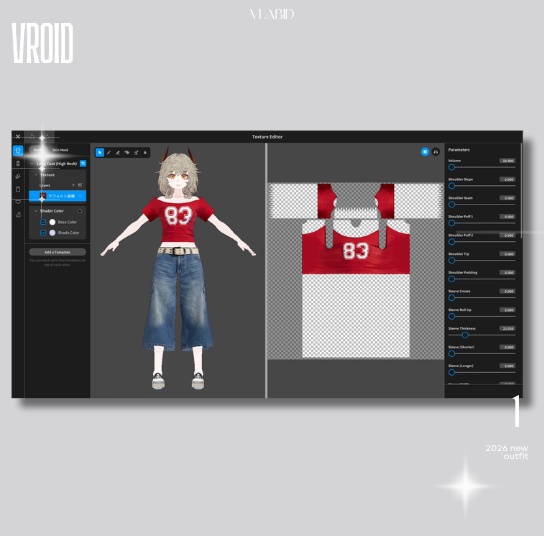Choose the last tool in the paint toolbar
The width and height of the screenshot is (544, 536).
(145, 152)
